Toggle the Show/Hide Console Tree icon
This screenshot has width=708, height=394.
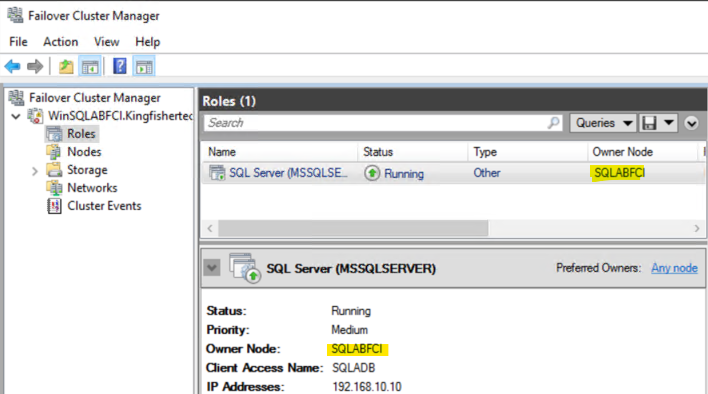(90, 67)
